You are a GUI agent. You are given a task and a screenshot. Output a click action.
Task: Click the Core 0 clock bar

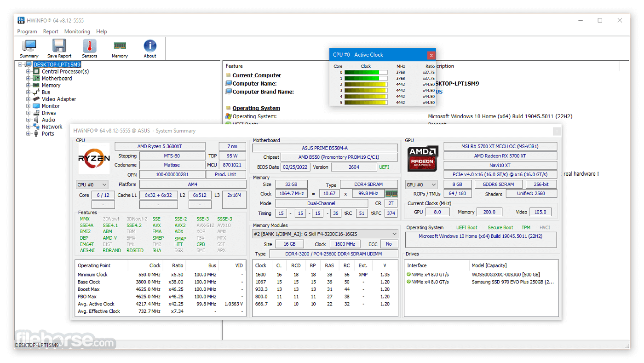click(366, 72)
